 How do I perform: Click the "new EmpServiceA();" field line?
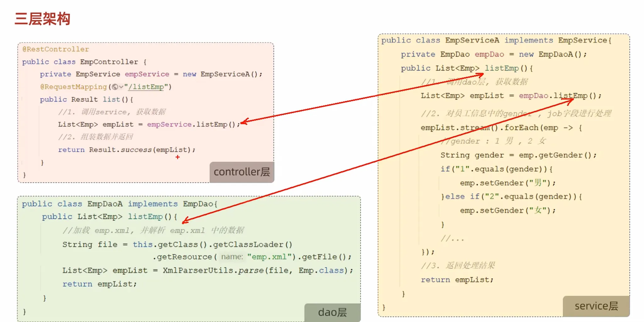pyautogui.click(x=151, y=74)
